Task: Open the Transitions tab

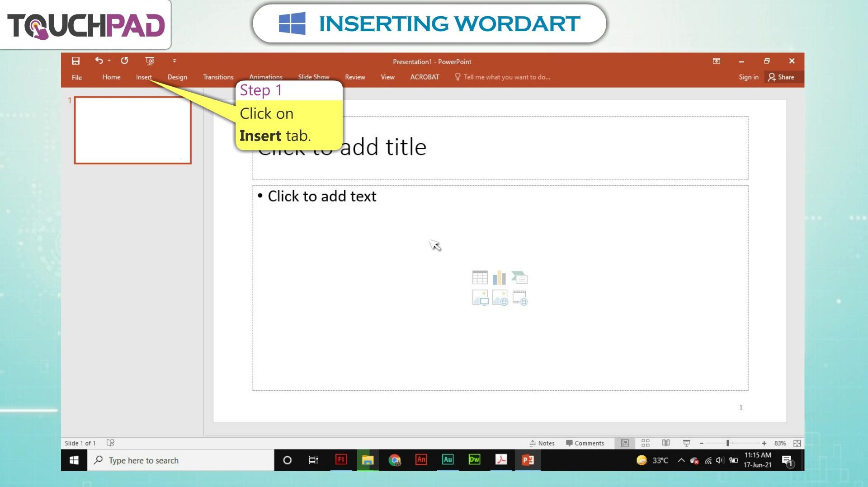Action: 218,77
